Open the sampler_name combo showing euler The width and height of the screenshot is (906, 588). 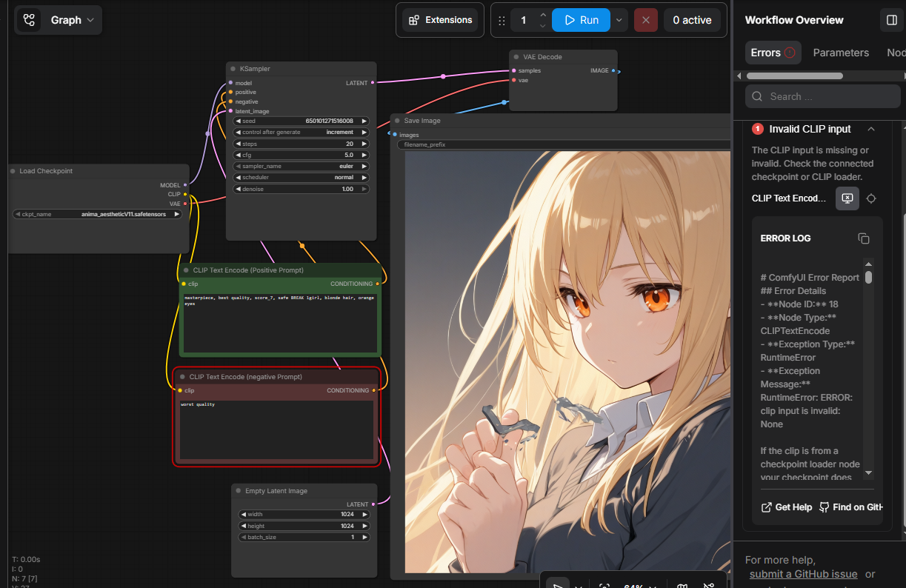pos(301,166)
